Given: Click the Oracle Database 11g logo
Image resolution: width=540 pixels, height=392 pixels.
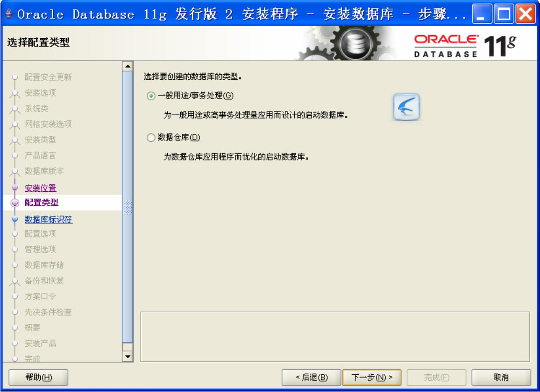Looking at the screenshot, I should point(465,46).
